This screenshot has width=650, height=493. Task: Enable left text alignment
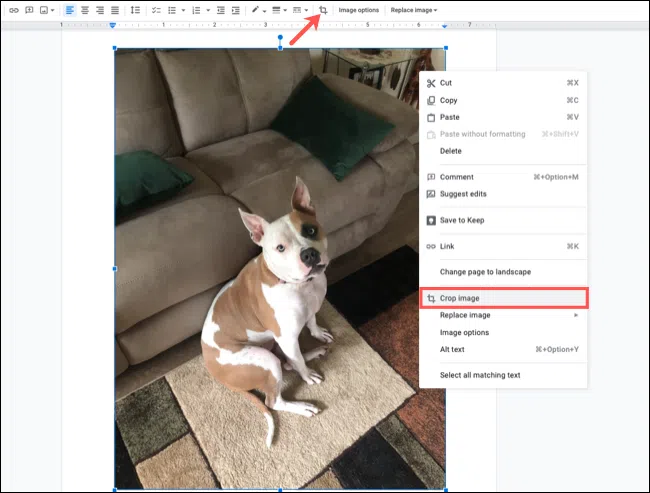point(69,10)
